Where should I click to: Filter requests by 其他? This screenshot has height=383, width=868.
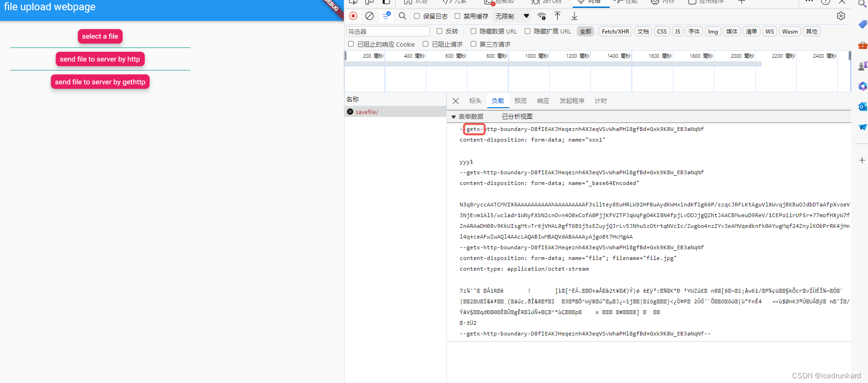812,31
